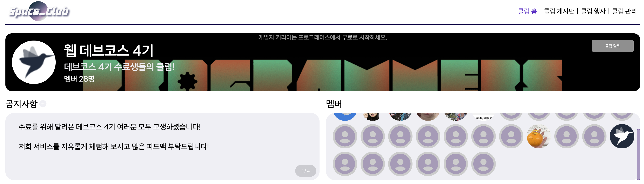Click the Space_Club logo

(39, 11)
